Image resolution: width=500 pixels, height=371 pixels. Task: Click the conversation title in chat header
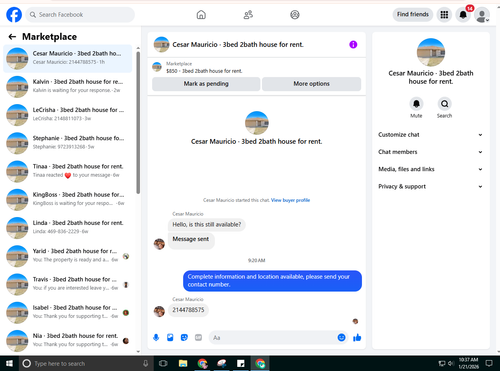(238, 45)
